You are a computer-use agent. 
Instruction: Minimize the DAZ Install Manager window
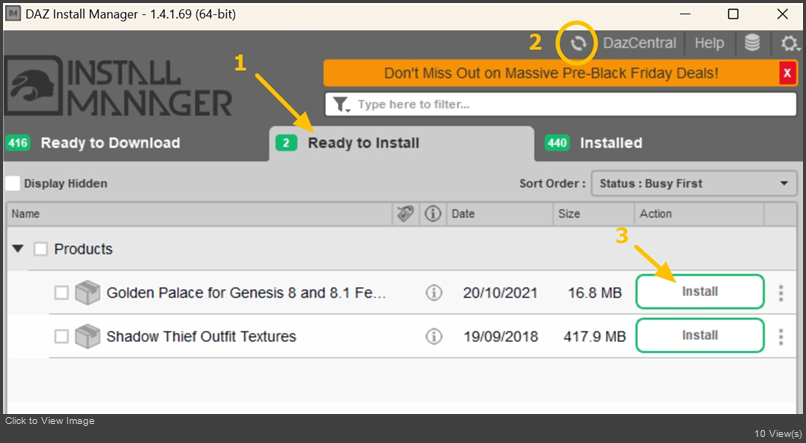point(685,14)
